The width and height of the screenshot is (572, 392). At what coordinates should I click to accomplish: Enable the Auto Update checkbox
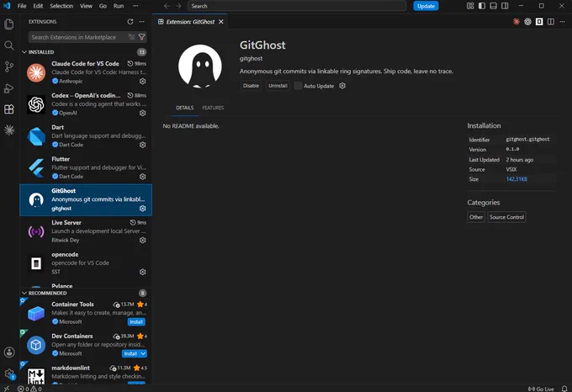[298, 86]
